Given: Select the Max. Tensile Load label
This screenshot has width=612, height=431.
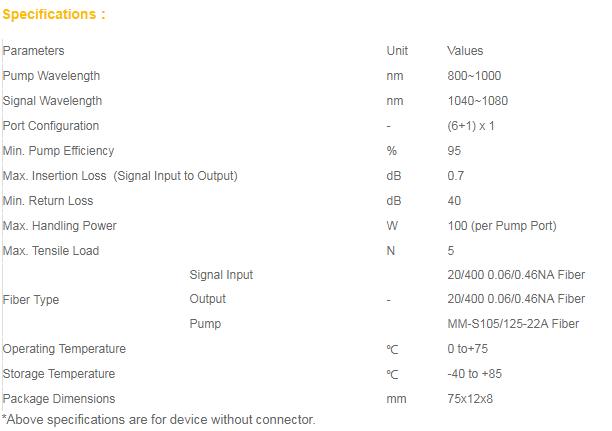Looking at the screenshot, I should coord(51,251).
